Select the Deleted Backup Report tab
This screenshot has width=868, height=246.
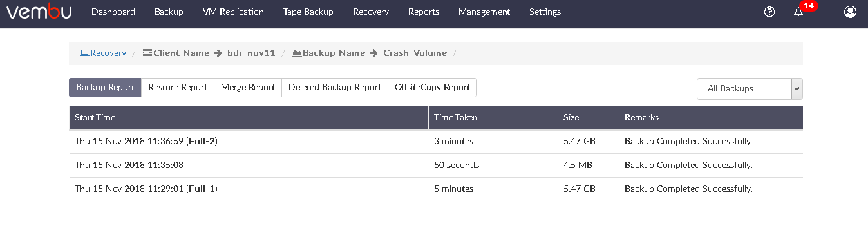[x=335, y=88]
